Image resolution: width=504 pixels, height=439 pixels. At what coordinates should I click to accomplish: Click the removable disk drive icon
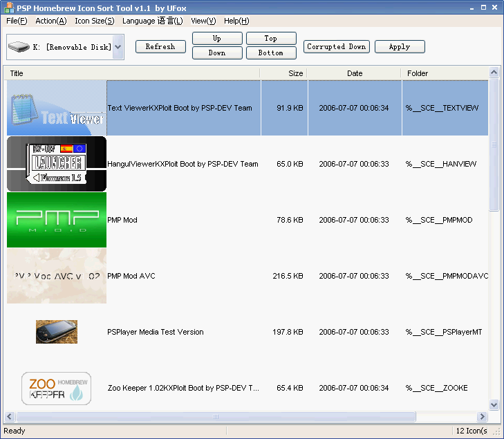19,47
